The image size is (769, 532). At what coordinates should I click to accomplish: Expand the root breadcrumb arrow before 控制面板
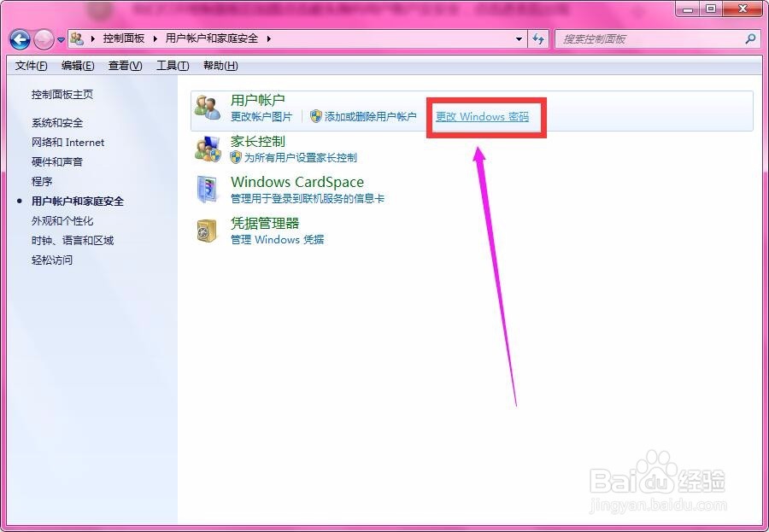[x=92, y=38]
